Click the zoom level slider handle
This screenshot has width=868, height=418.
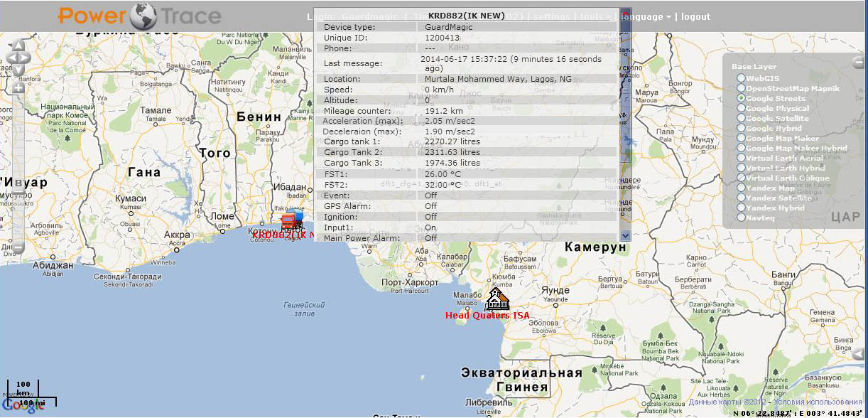(18, 193)
